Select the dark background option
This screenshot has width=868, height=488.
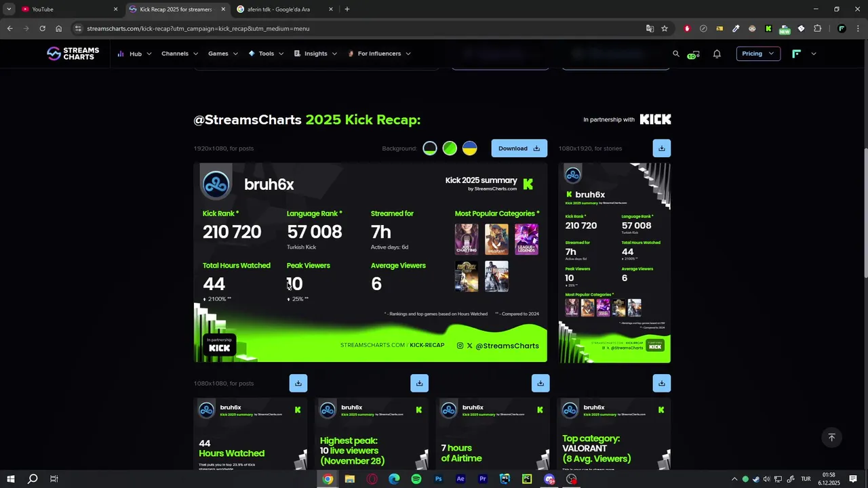point(430,148)
